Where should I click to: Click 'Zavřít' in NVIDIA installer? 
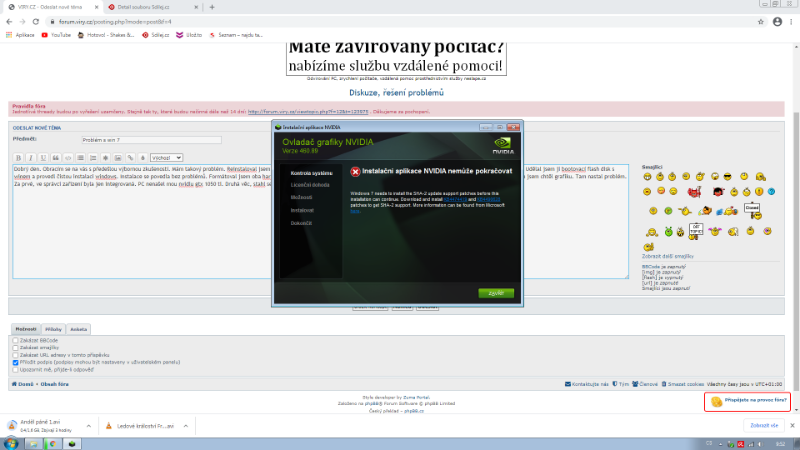[496, 293]
